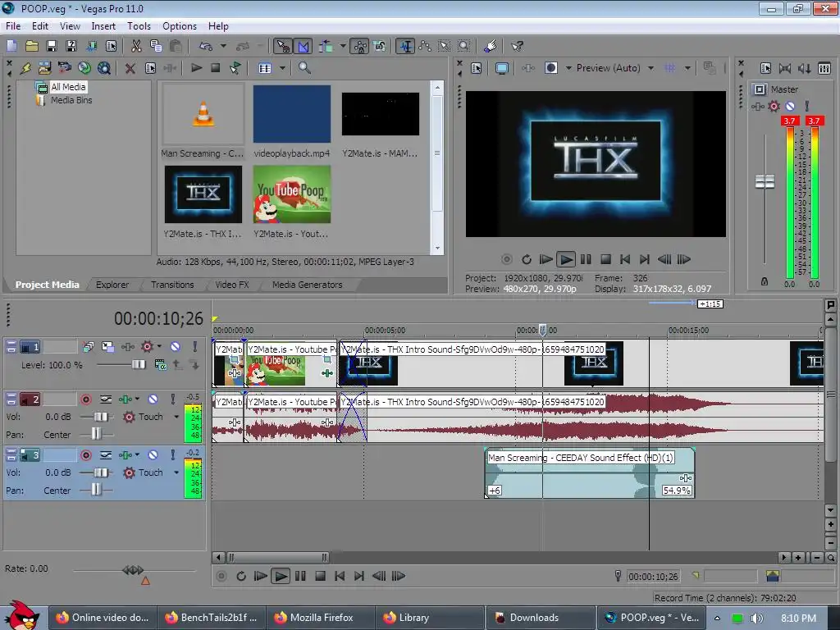Import media with lightning bolt icon
Screen dimensions: 840x630
[25, 68]
